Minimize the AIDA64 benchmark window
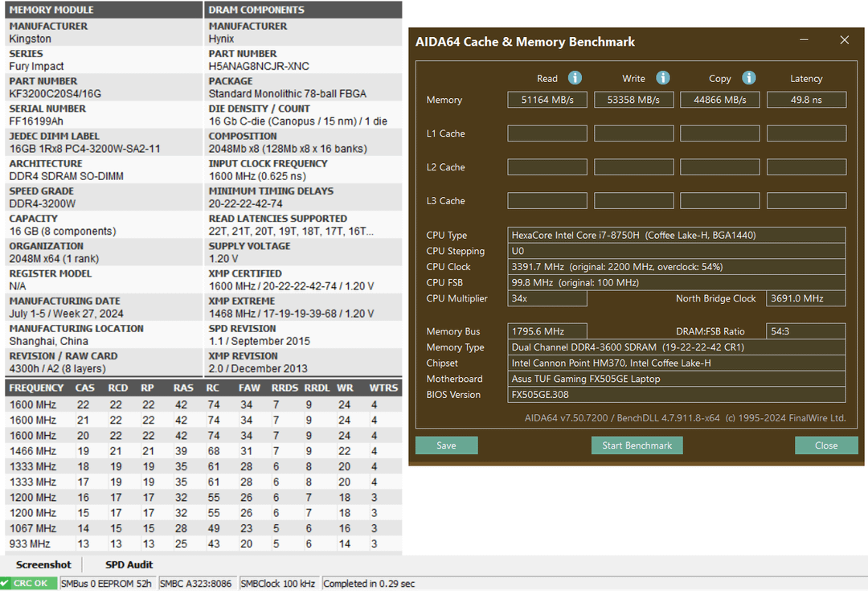Screen dimensions: 868x591 805,40
